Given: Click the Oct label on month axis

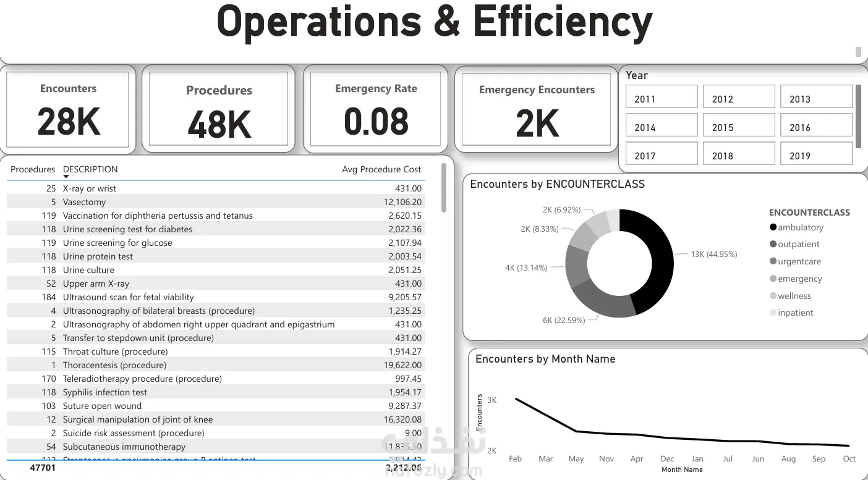Looking at the screenshot, I should click(849, 458).
